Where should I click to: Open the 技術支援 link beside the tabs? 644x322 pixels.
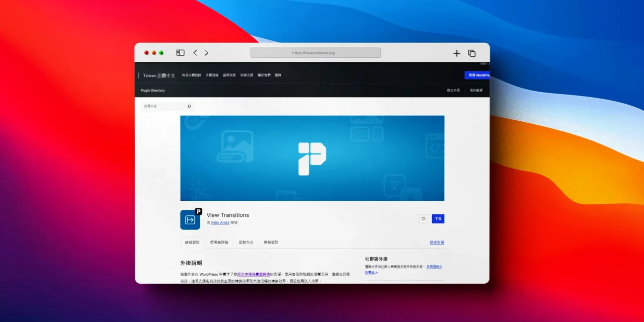coord(437,243)
